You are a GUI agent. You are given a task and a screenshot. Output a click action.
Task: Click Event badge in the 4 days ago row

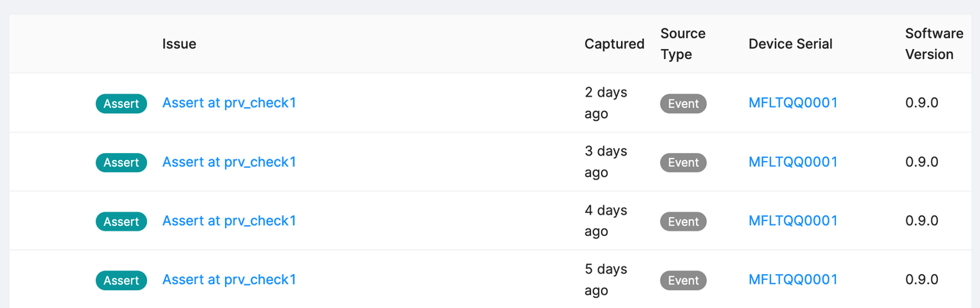click(683, 221)
